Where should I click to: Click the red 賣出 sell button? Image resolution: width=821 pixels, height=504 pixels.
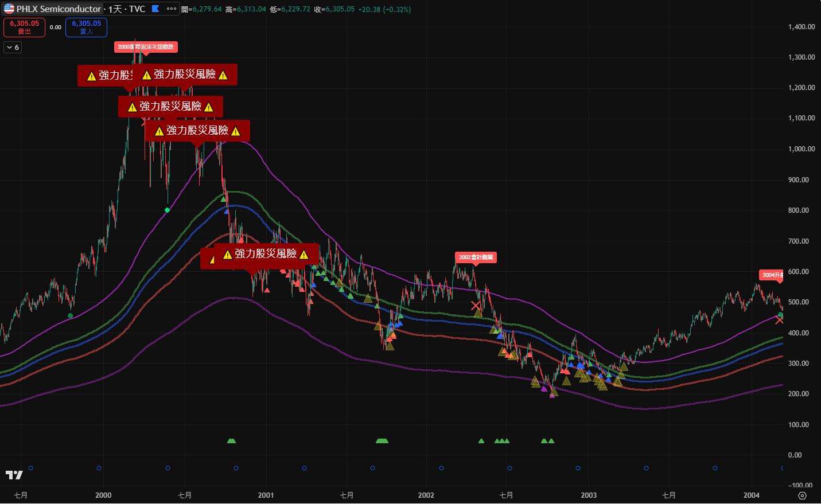coord(24,27)
